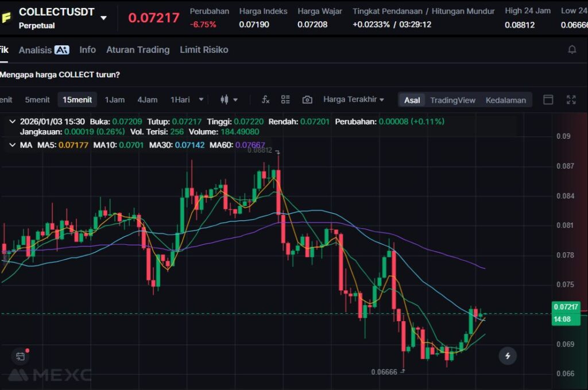Open the calendar events icon on chart
This screenshot has width=588, height=390.
click(x=21, y=356)
